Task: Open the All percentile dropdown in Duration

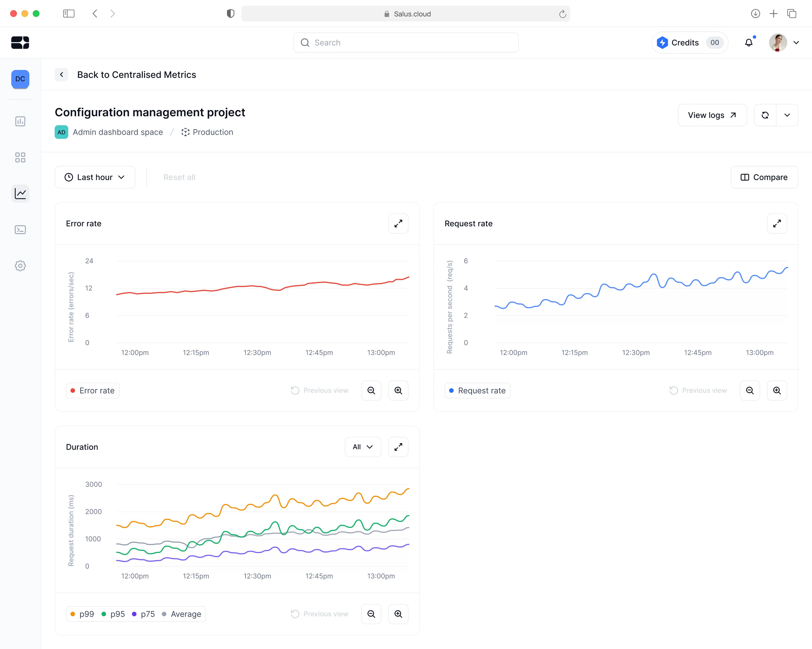Action: 363,447
